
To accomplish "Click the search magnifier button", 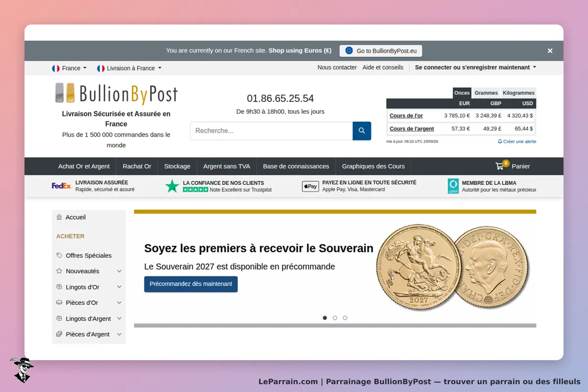I will point(362,131).
